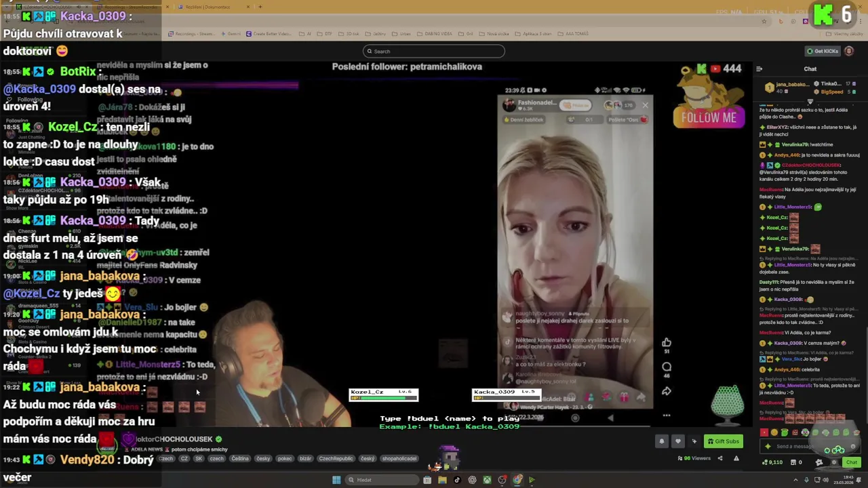Open a new browser tab with plus
Image resolution: width=868 pixels, height=488 pixels.
[x=260, y=7]
